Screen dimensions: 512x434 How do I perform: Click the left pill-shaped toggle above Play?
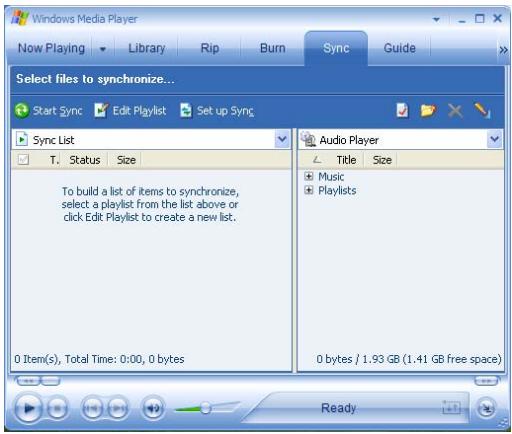pyautogui.click(x=29, y=380)
